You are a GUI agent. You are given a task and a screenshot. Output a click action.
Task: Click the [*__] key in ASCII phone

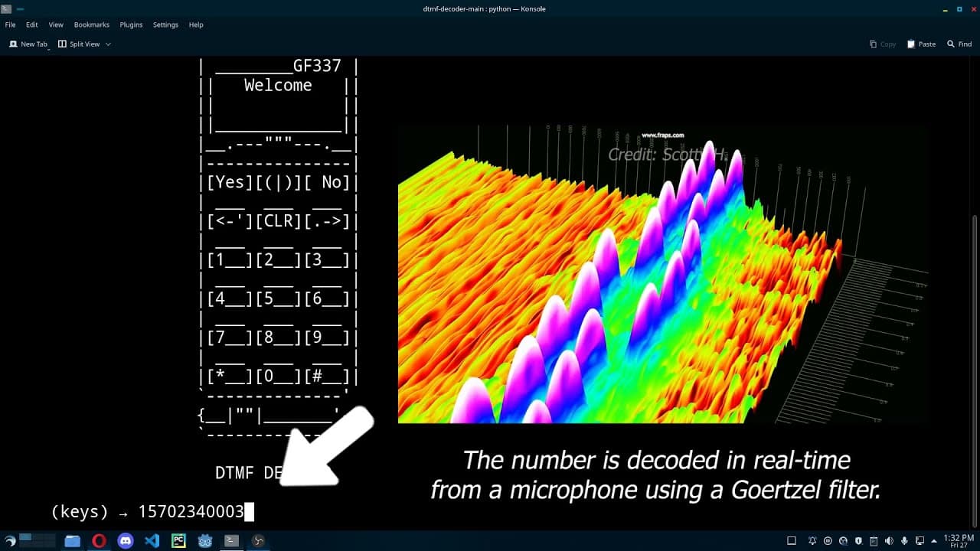[x=230, y=377]
